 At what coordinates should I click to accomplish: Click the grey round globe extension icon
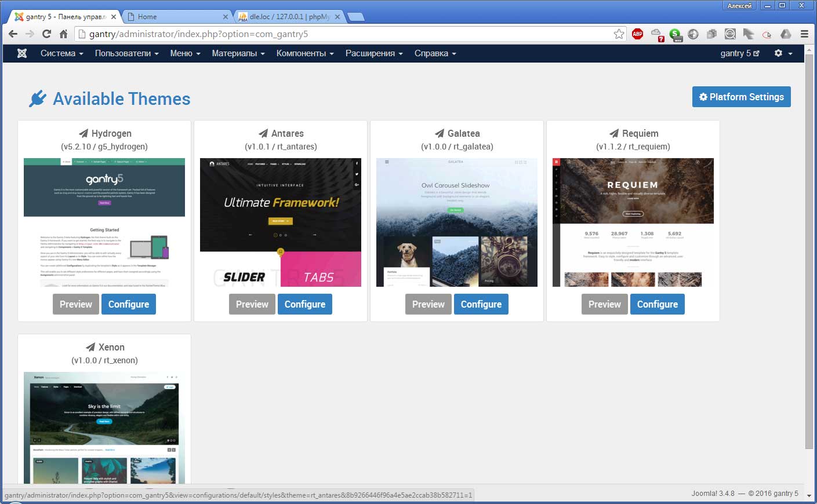(x=693, y=34)
